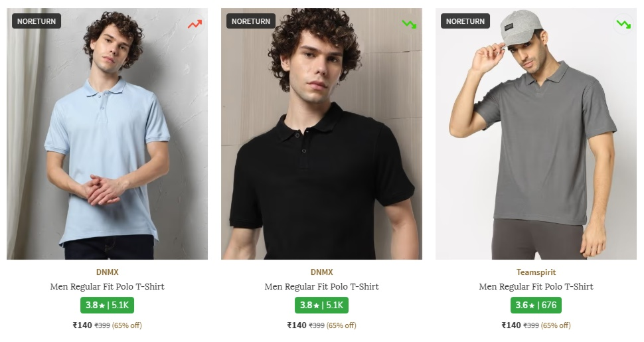This screenshot has height=342, width=644.
Task: Open the Teamspirit brand link
Action: coord(536,272)
